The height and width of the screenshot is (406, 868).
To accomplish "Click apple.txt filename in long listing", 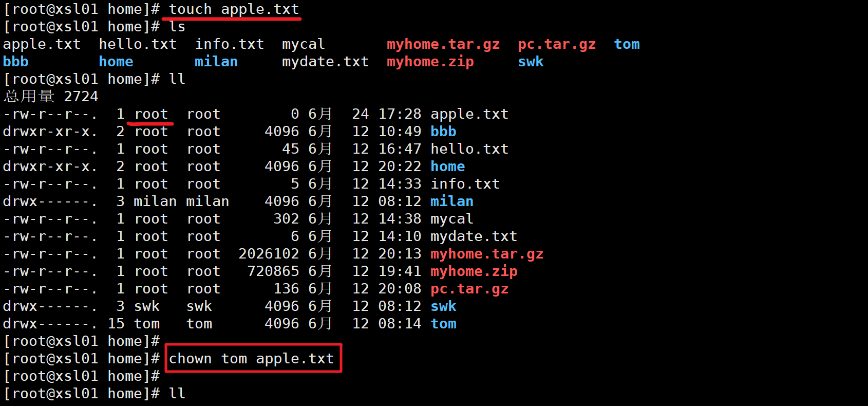I will pyautogui.click(x=469, y=114).
